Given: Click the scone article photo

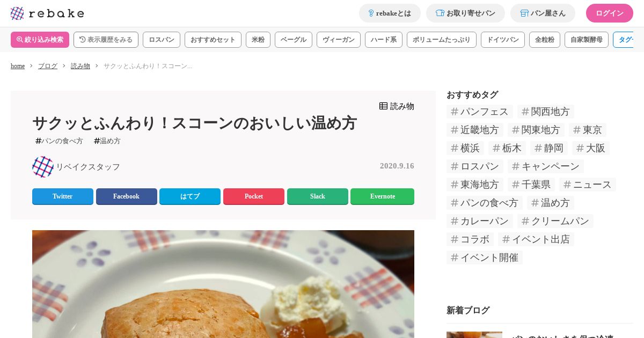Looking at the screenshot, I should click(223, 284).
